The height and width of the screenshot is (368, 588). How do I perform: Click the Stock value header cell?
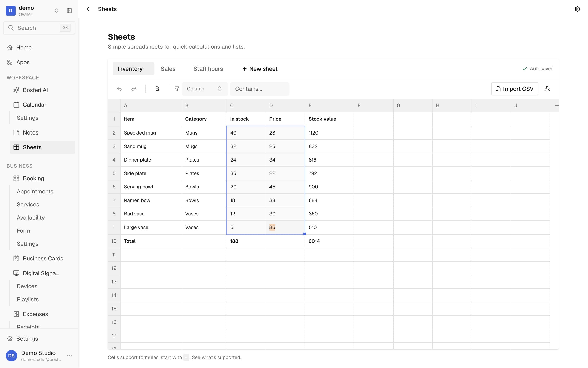pyautogui.click(x=330, y=119)
